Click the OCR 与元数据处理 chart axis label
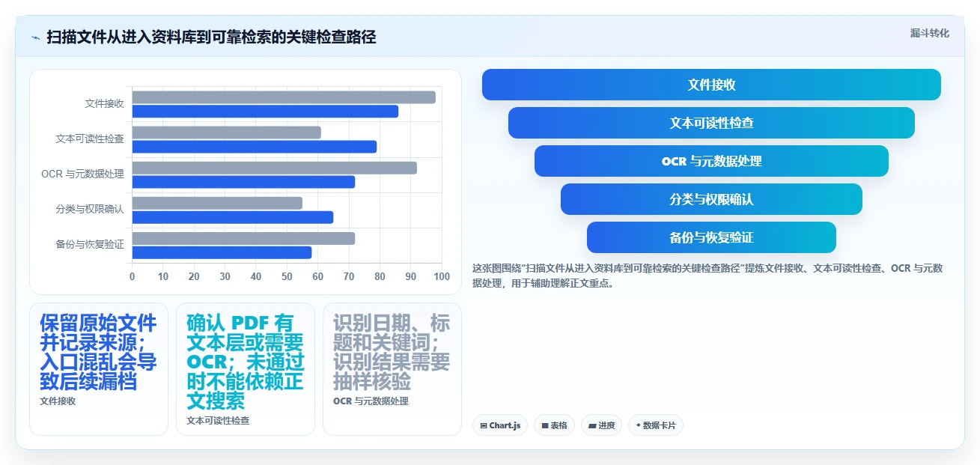 pyautogui.click(x=82, y=174)
